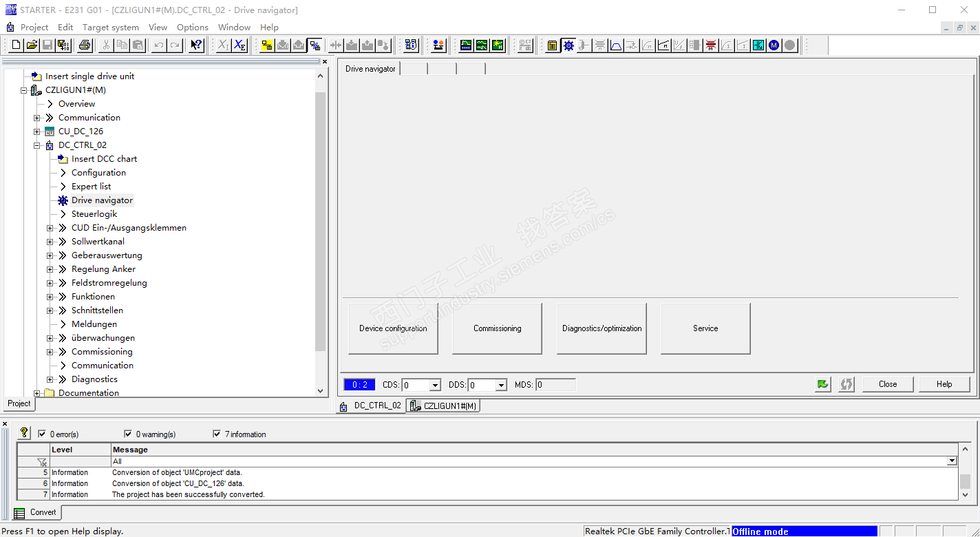The height and width of the screenshot is (537, 980).
Task: Click the Offline mode status bar indicator
Action: point(804,531)
